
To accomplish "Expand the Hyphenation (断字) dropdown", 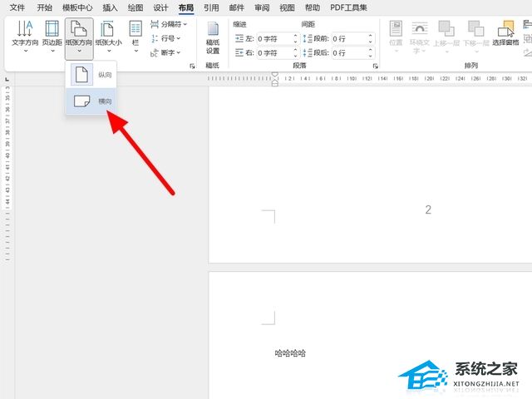I will [x=166, y=52].
